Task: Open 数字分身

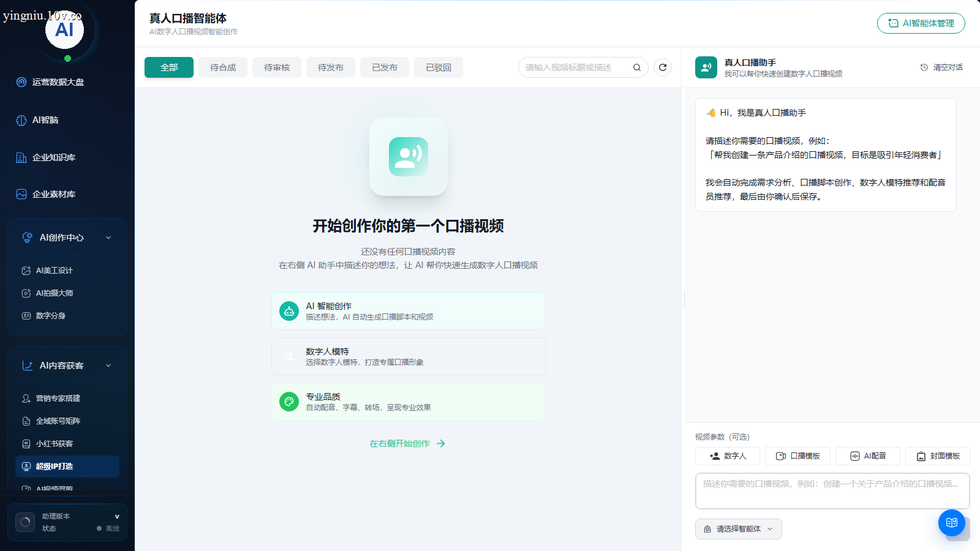Action: 67,316
